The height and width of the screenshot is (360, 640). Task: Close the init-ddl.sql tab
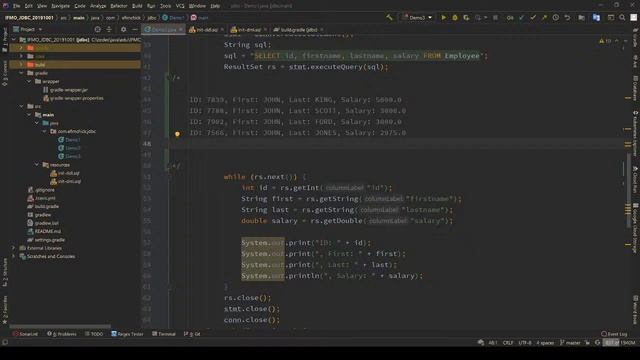[x=222, y=29]
